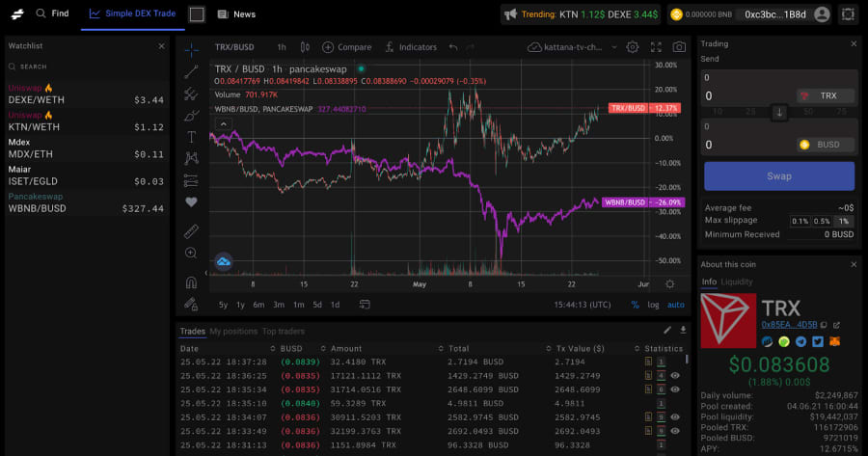Switch to the Top traders tab
The image size is (868, 456).
tap(283, 331)
